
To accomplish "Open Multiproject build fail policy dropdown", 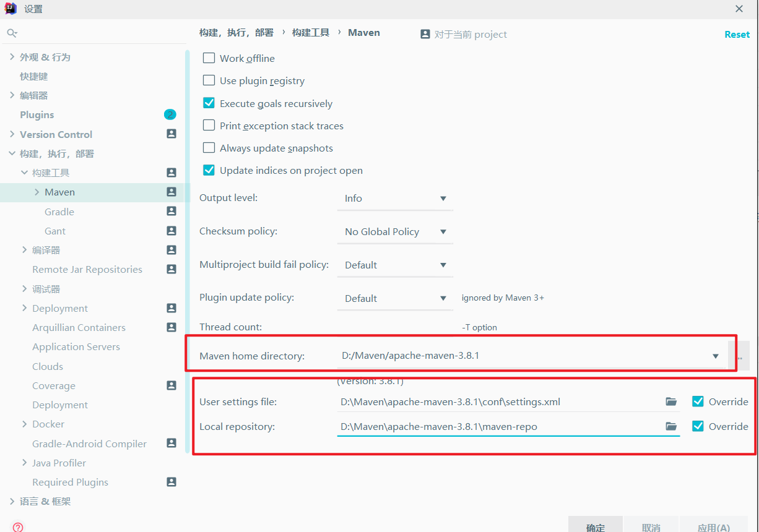I will coord(395,265).
